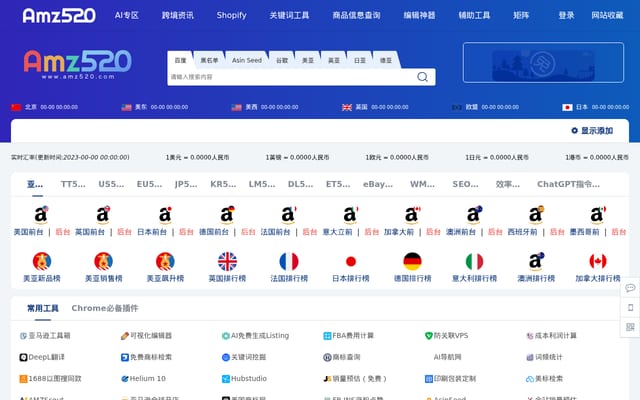The height and width of the screenshot is (400, 640).
Task: Click the 网站收藏 link
Action: [607, 16]
